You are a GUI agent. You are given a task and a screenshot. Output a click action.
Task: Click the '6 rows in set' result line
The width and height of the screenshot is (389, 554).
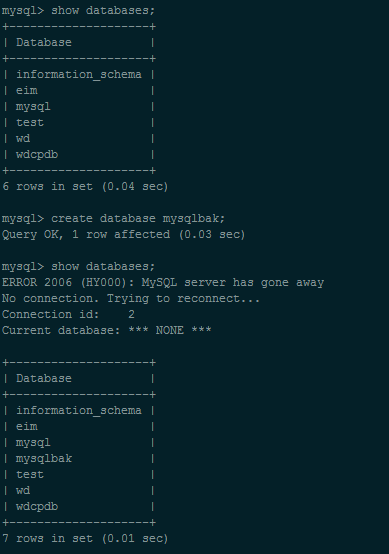[85, 187]
